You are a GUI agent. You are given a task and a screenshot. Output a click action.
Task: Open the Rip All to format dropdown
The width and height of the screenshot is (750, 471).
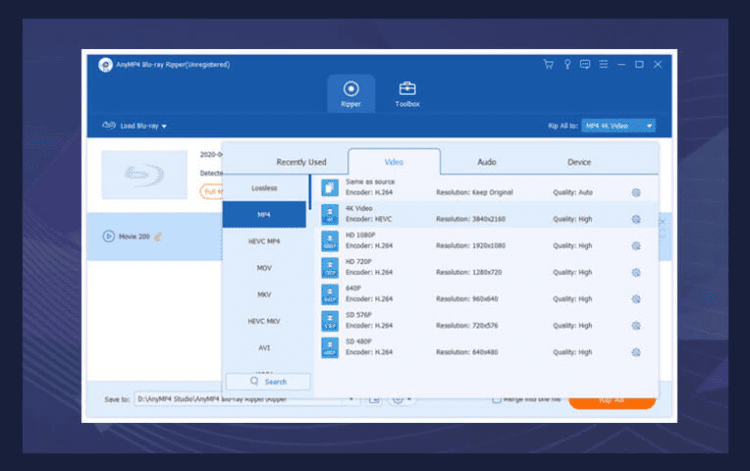(x=618, y=126)
